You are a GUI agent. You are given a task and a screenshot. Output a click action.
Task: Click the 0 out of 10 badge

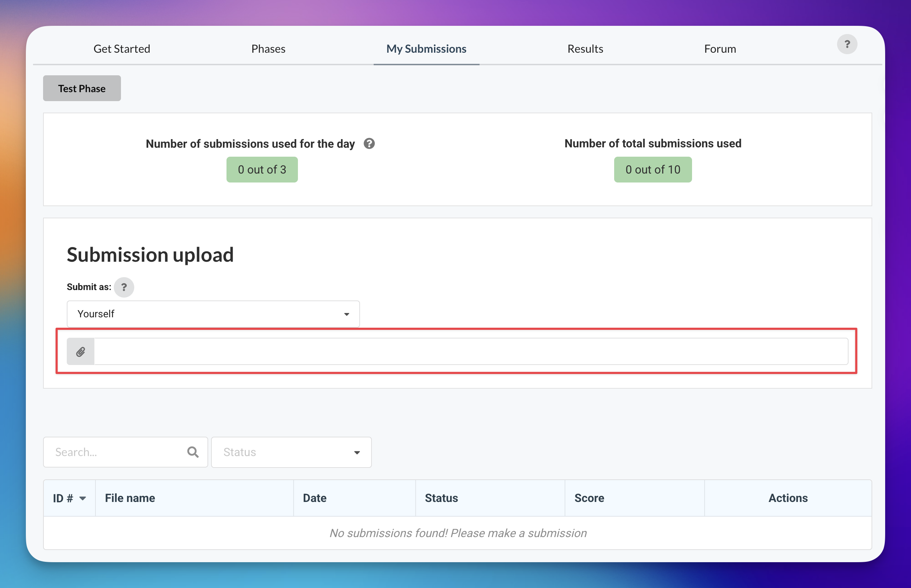pyautogui.click(x=652, y=170)
